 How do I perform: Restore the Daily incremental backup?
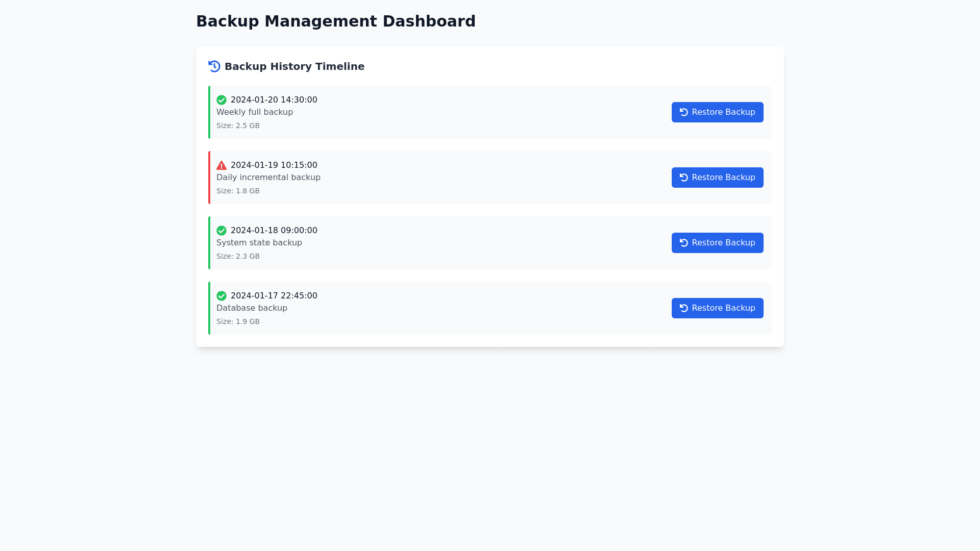click(717, 178)
